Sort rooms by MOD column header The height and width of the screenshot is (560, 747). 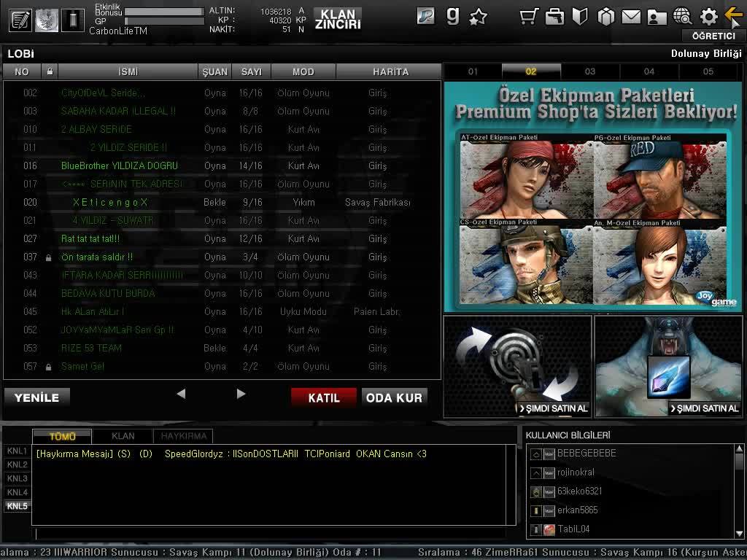pyautogui.click(x=303, y=72)
